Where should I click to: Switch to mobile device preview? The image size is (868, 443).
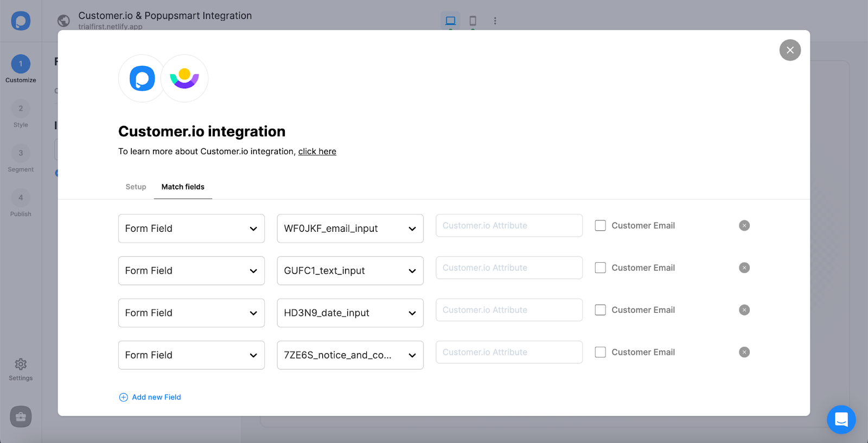tap(473, 21)
